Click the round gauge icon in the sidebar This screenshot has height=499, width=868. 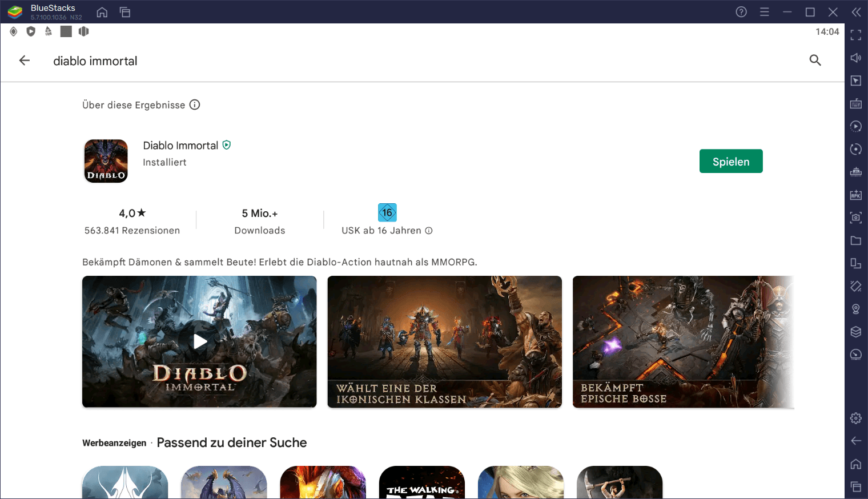pyautogui.click(x=856, y=355)
